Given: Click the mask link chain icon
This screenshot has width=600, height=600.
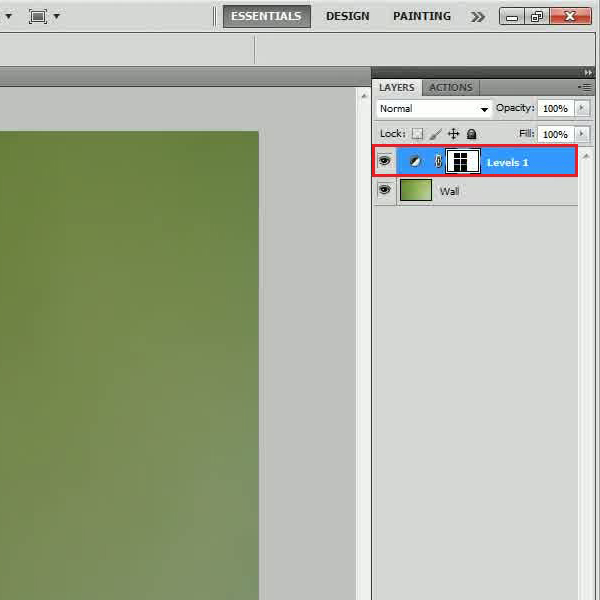Looking at the screenshot, I should [x=438, y=161].
